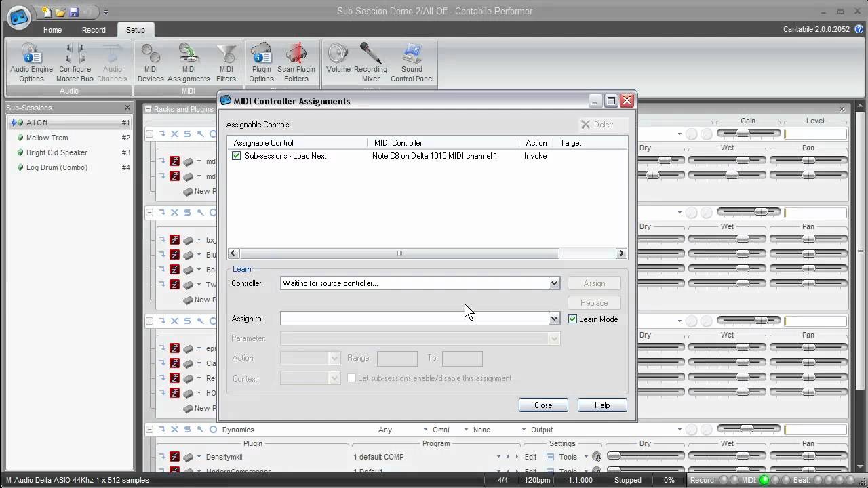This screenshot has height=488, width=868.
Task: Toggle the red Z suspend icon on Tw row
Action: 174,285
